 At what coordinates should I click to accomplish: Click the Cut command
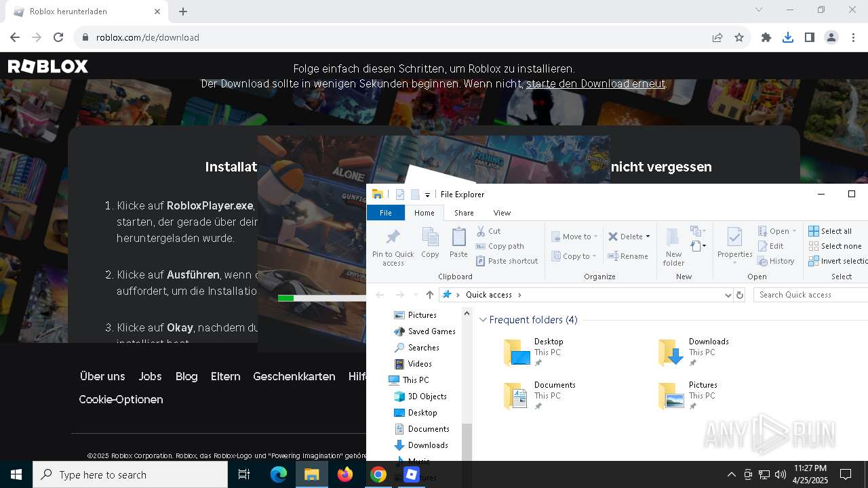pos(488,231)
